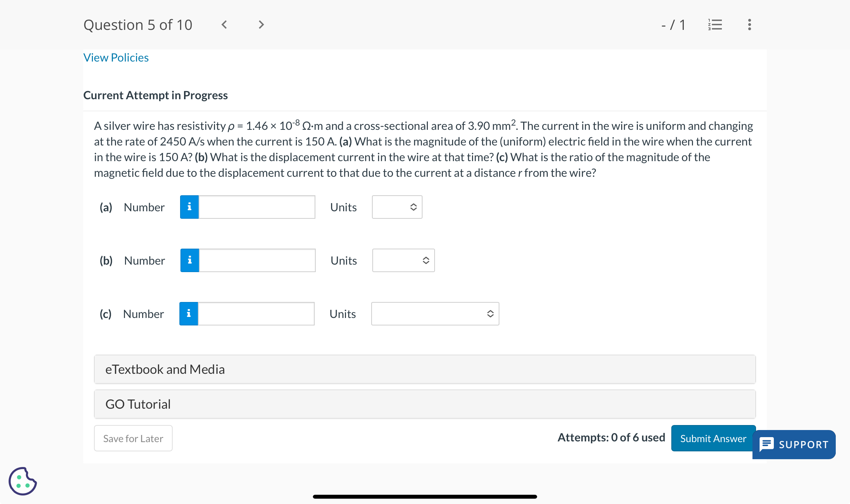
Task: Click the SUPPORT chat bubble icon
Action: point(767,444)
